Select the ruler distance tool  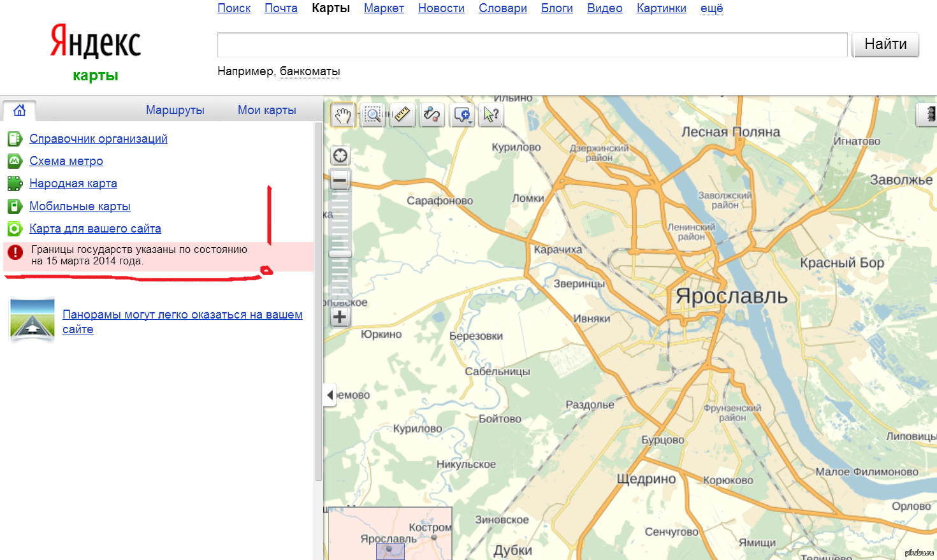coord(403,115)
